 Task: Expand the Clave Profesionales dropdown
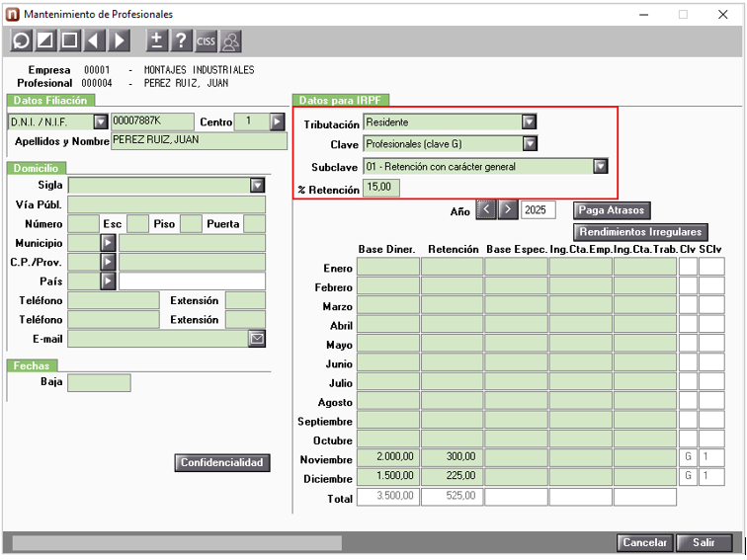(530, 144)
